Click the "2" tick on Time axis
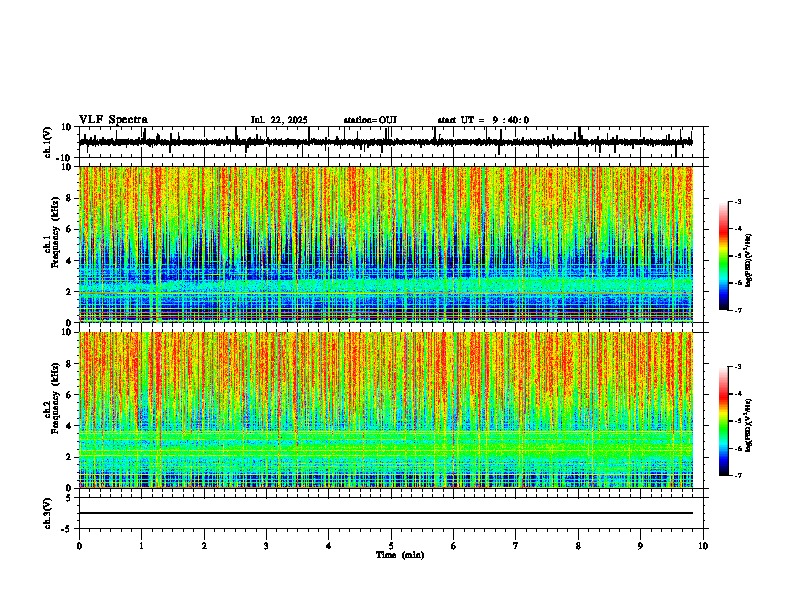Viewport: 792px width, 612px height. pyautogui.click(x=204, y=546)
